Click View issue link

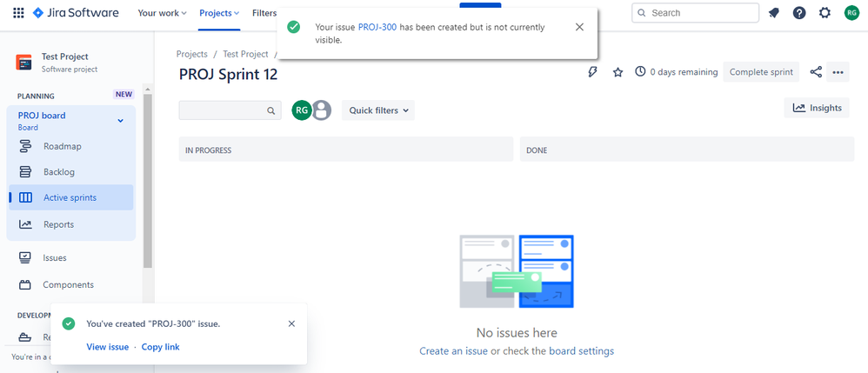(x=107, y=347)
